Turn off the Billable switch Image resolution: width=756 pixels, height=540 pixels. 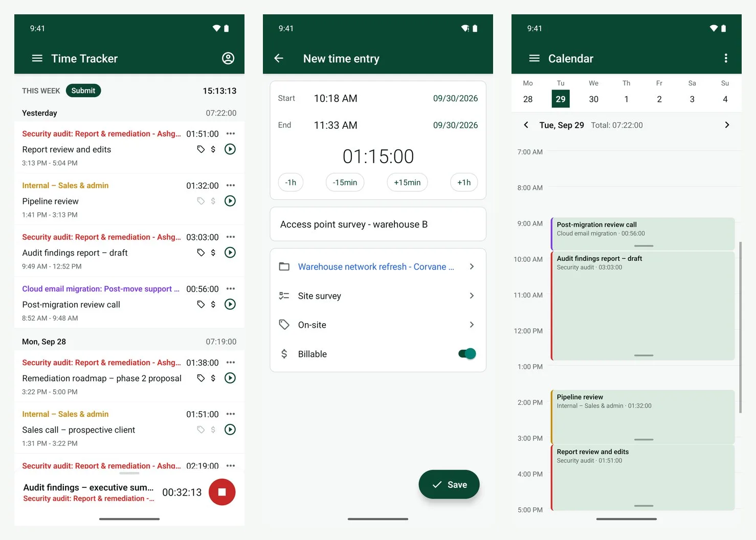coord(467,354)
